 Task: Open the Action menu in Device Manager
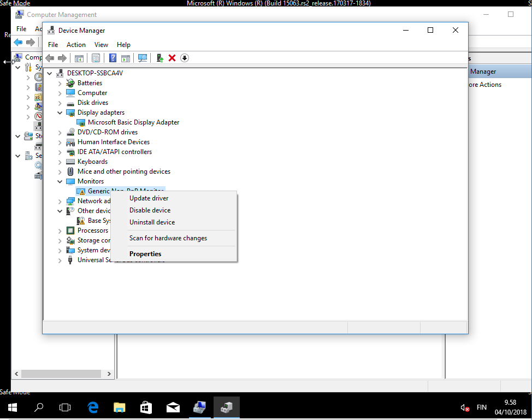click(x=76, y=45)
